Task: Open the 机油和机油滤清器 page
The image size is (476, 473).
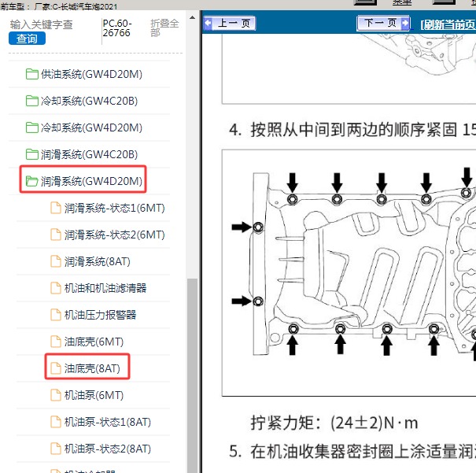Action: (x=105, y=288)
